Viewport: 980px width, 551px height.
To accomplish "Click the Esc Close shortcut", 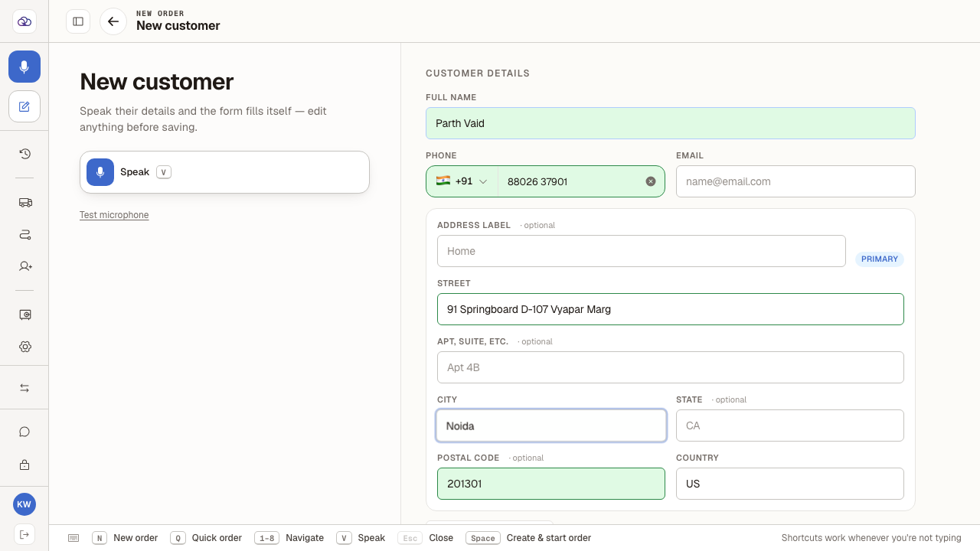I will [x=426, y=538].
